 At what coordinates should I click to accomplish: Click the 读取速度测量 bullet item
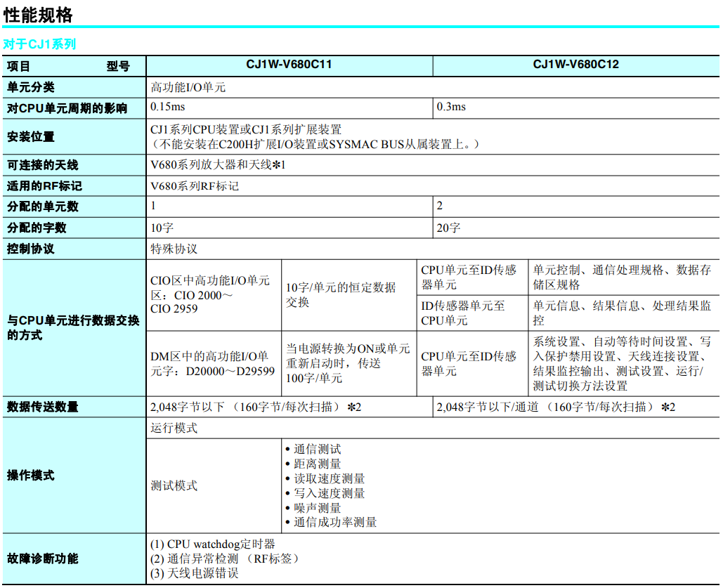pyautogui.click(x=325, y=478)
